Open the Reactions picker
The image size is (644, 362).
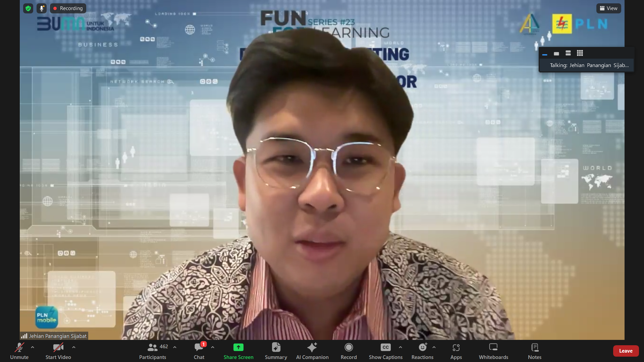click(x=422, y=351)
